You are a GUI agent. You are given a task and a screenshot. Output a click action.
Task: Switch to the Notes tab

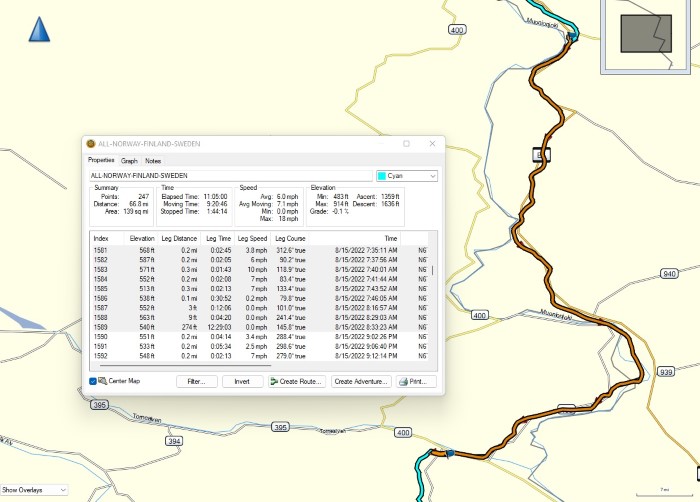coord(153,161)
